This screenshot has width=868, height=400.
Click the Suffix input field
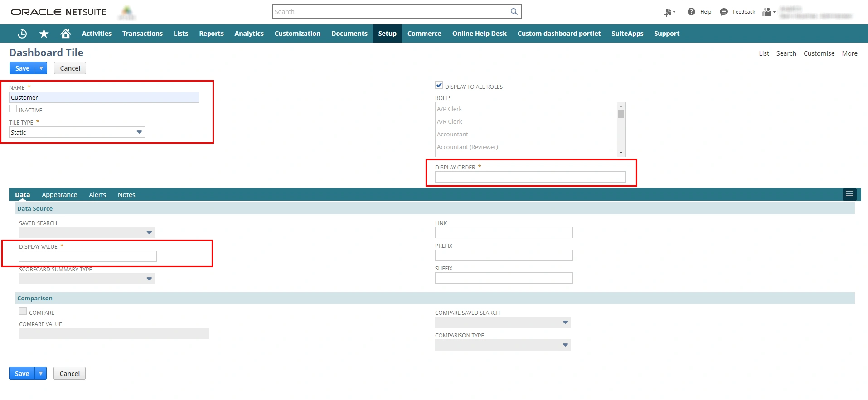504,278
